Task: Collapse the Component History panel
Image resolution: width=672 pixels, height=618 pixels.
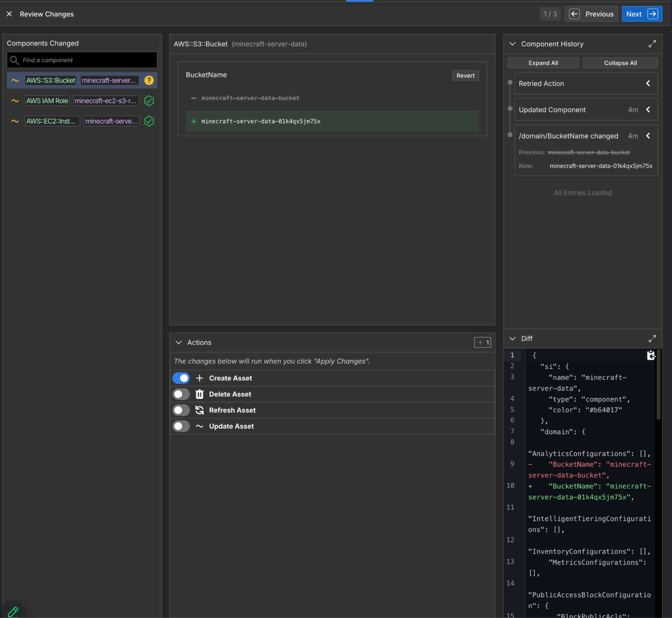Action: coord(512,44)
